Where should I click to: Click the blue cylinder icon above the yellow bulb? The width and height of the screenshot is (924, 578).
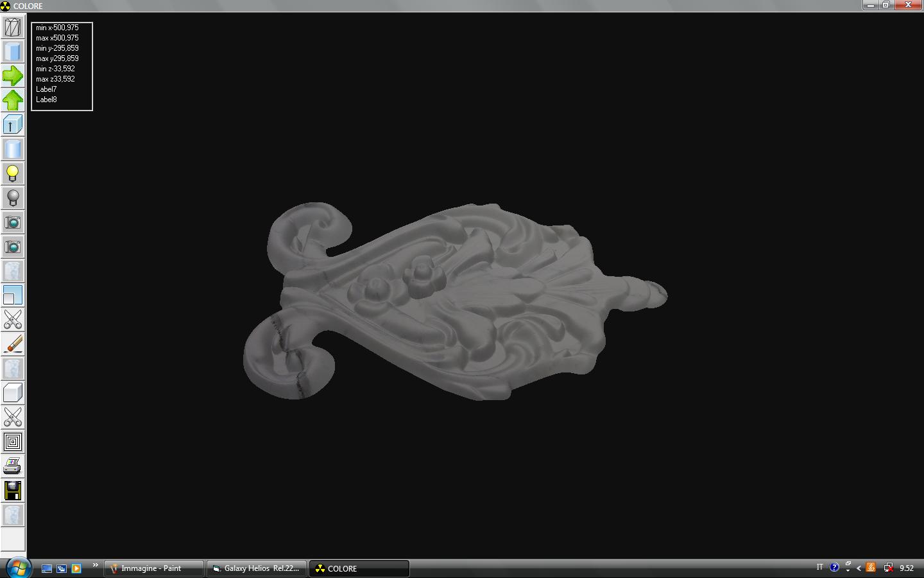13,149
